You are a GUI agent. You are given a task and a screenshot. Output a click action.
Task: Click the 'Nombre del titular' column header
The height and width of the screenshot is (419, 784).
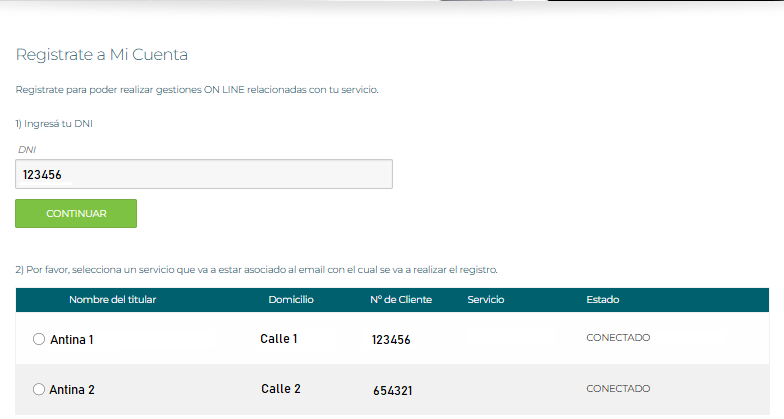112,300
